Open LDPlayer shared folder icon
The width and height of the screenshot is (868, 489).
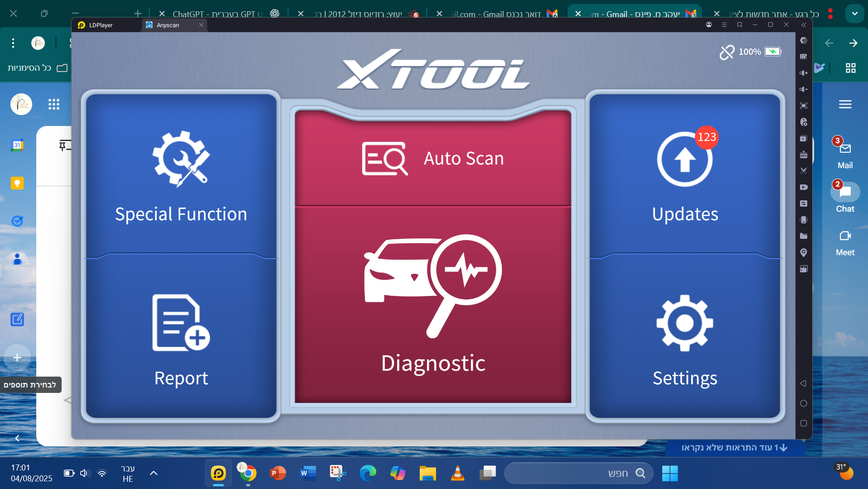804,236
